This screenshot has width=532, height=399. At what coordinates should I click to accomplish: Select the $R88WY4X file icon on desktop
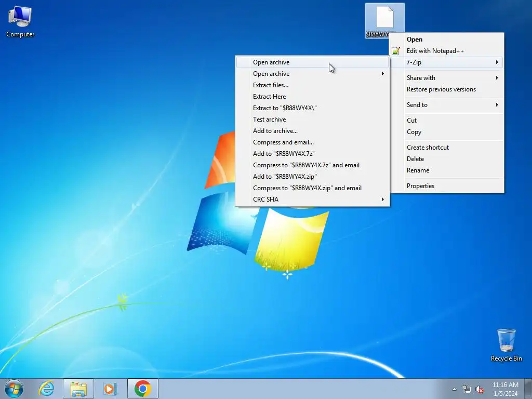[384, 20]
